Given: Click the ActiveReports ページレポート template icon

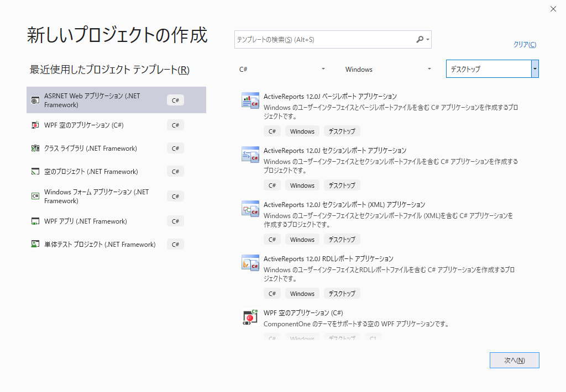Looking at the screenshot, I should point(250,100).
